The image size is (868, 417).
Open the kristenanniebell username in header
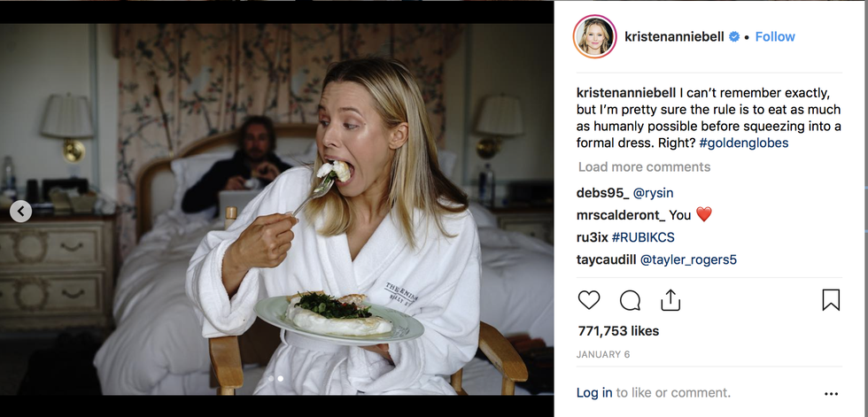click(674, 36)
